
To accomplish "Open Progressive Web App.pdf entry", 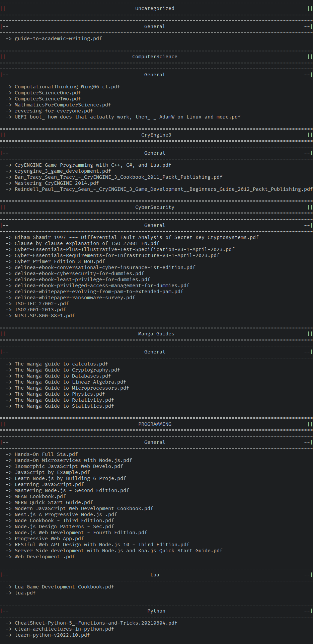I will (49, 539).
